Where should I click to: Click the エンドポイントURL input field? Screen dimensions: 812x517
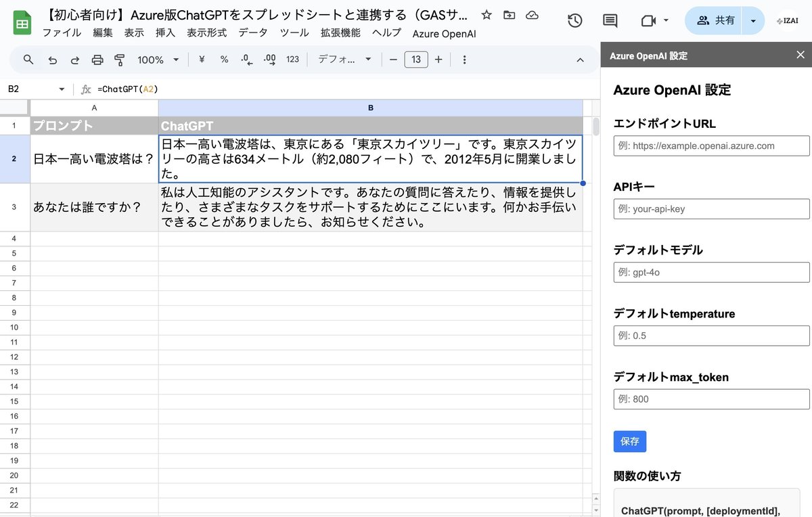click(712, 145)
